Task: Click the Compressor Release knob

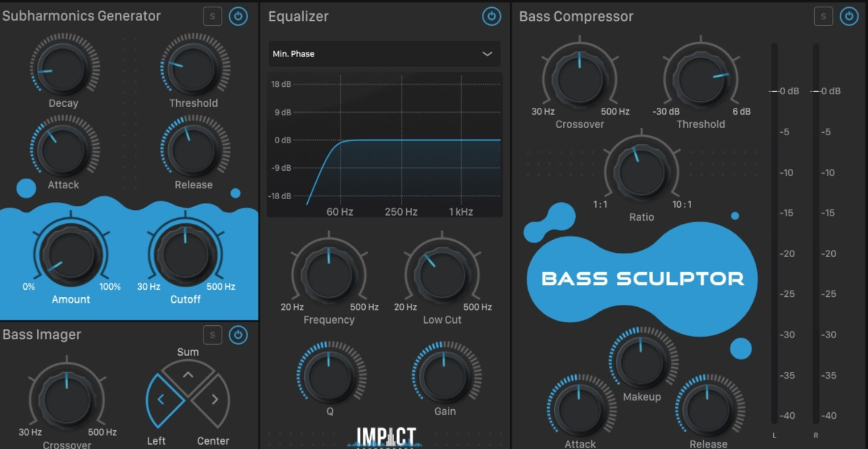Action: pos(707,410)
